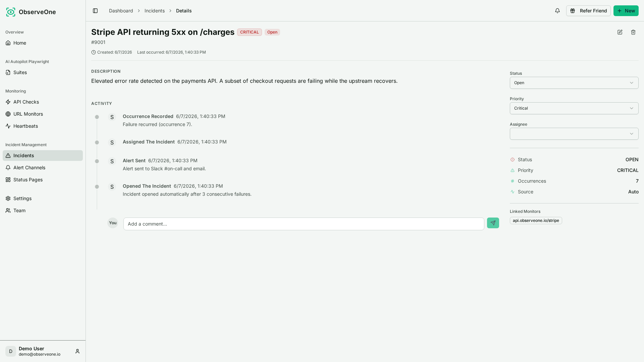The height and width of the screenshot is (362, 644).
Task: Open API Checks in the sidebar
Action: (x=43, y=102)
